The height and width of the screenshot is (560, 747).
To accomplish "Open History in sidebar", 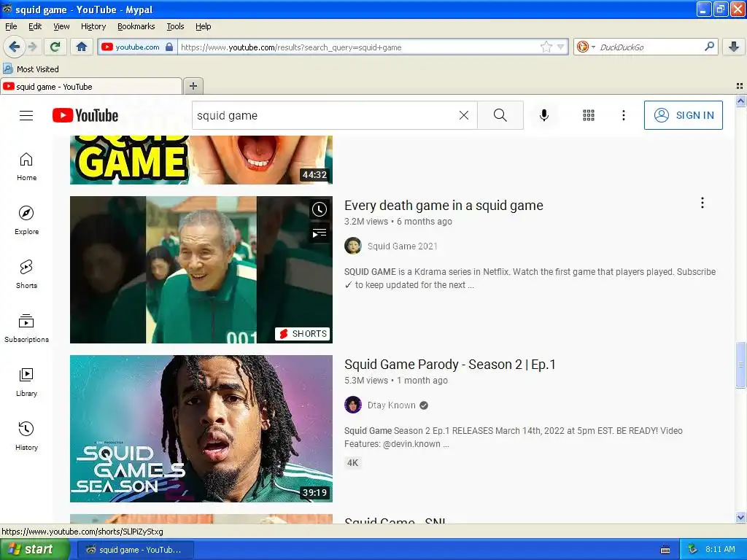I will 27,436.
